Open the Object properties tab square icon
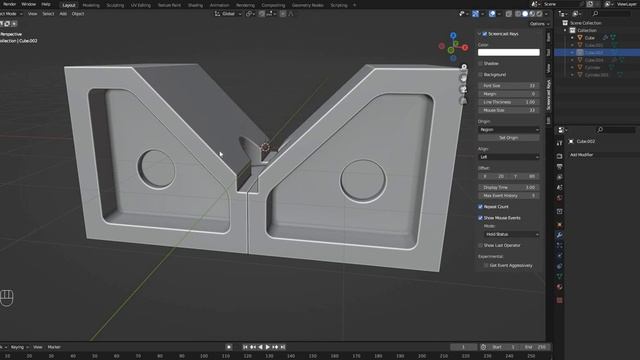This screenshot has height=360, width=640. click(x=560, y=225)
